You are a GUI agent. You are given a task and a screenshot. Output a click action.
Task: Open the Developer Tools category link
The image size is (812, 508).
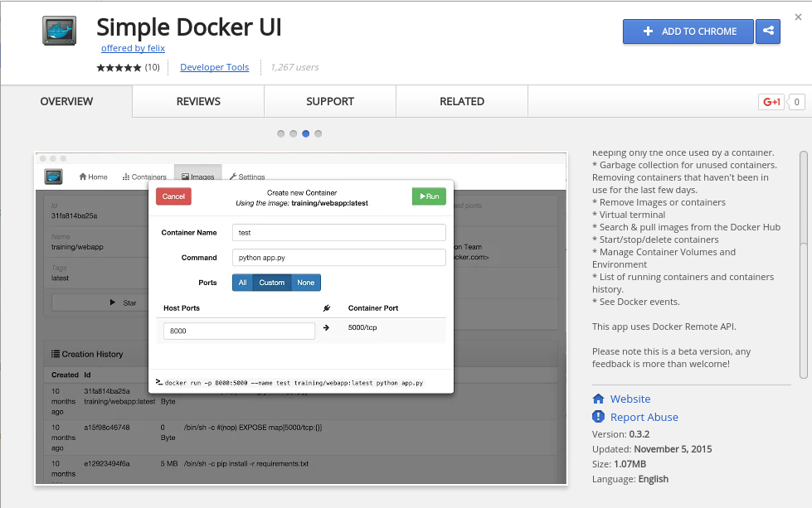point(214,67)
